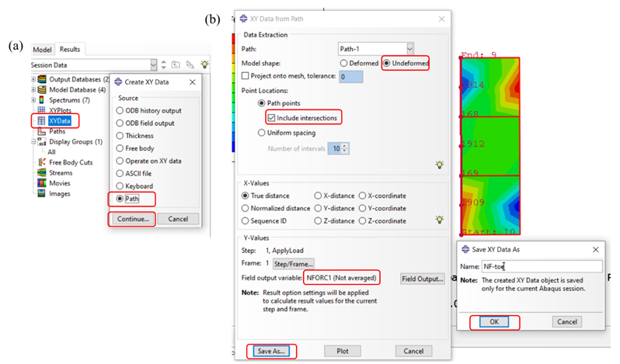The width and height of the screenshot is (620, 364).
Task: Click the mesh tolerance input field
Action: (350, 77)
